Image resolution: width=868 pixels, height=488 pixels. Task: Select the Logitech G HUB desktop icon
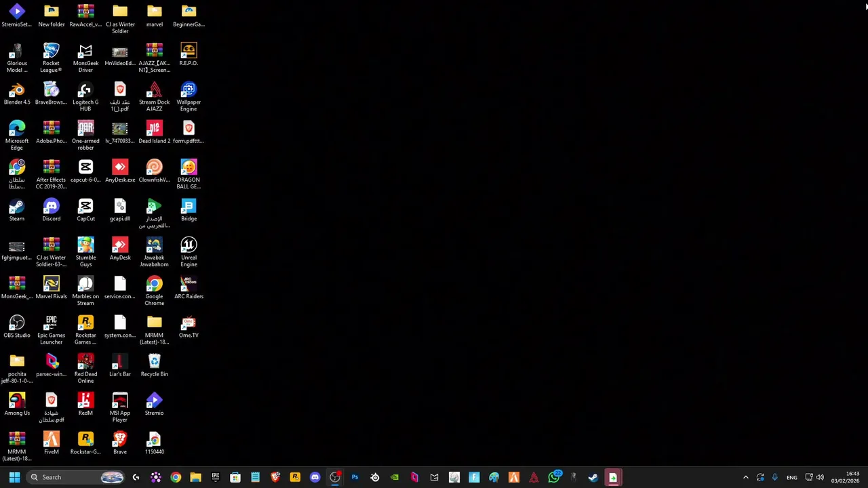pos(85,97)
